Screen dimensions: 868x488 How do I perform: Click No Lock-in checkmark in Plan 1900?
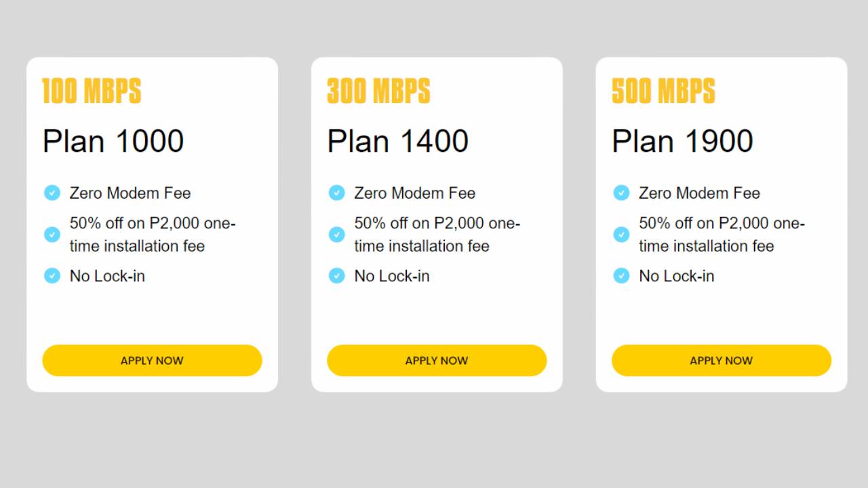622,276
